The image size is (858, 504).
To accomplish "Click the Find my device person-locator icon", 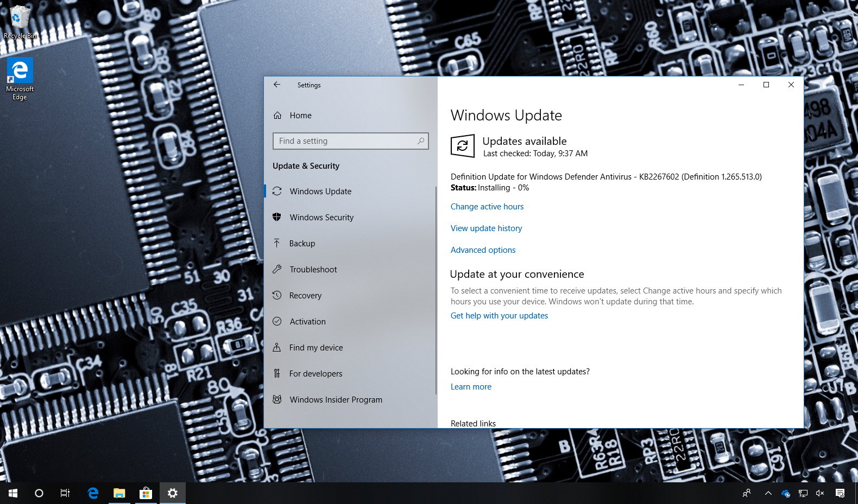I will point(277,347).
